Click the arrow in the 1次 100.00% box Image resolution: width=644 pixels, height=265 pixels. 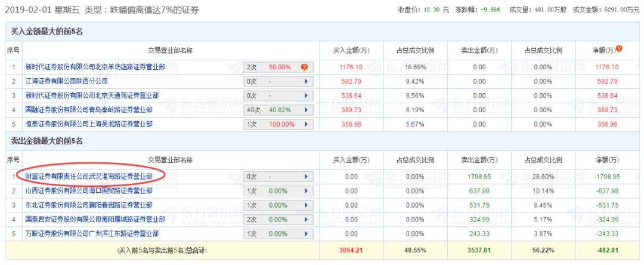click(x=307, y=124)
